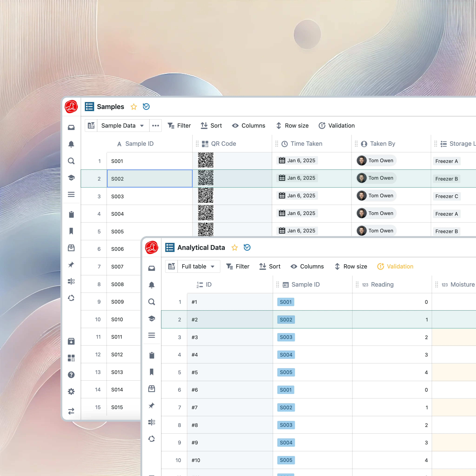The width and height of the screenshot is (476, 476).
Task: Open notifications from the sidebar bell icon
Action: click(x=71, y=144)
